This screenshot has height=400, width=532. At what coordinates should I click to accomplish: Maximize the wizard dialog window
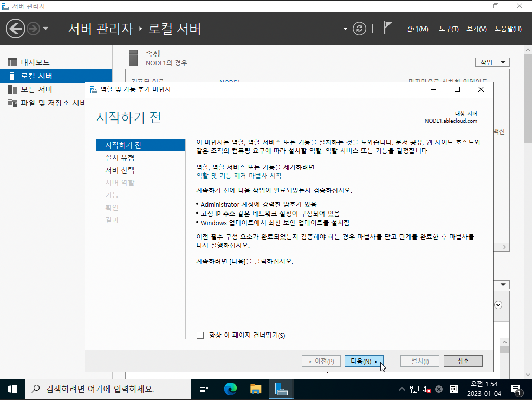457,89
